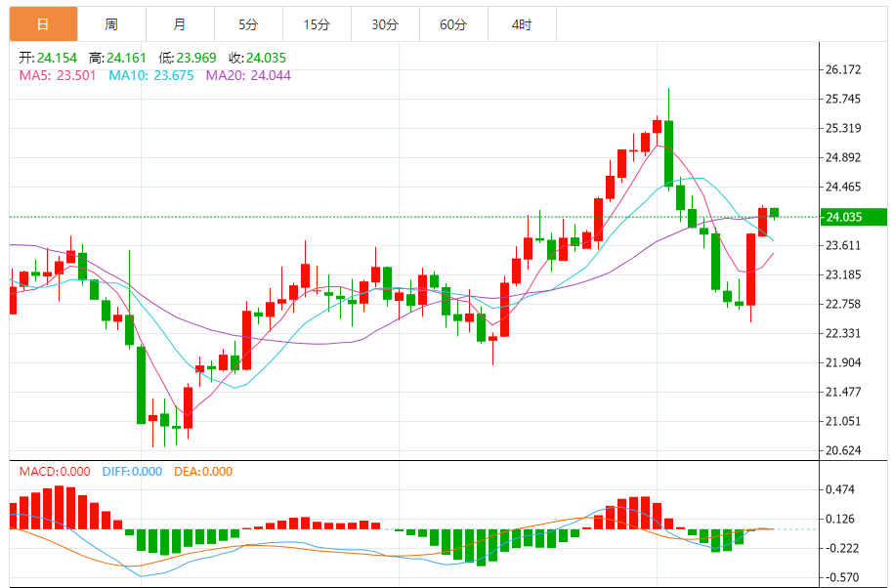Click the 24.465 price axis label
The width and height of the screenshot is (893, 588).
pos(843,187)
